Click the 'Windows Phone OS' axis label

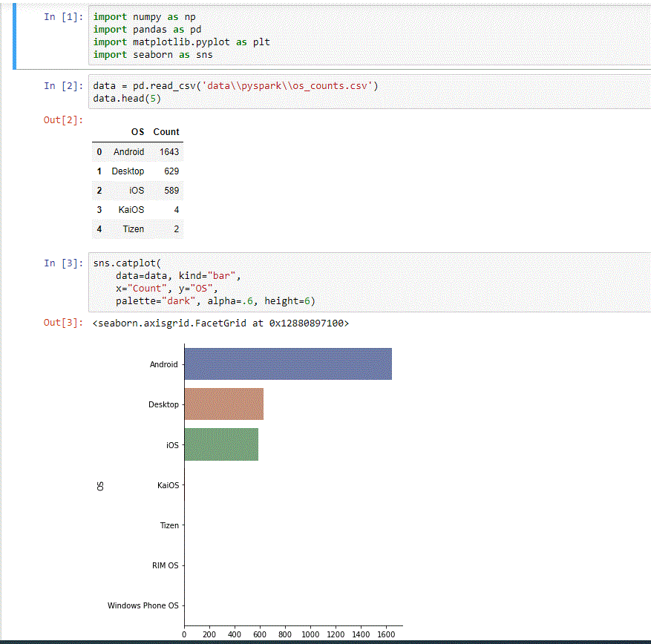point(143,606)
